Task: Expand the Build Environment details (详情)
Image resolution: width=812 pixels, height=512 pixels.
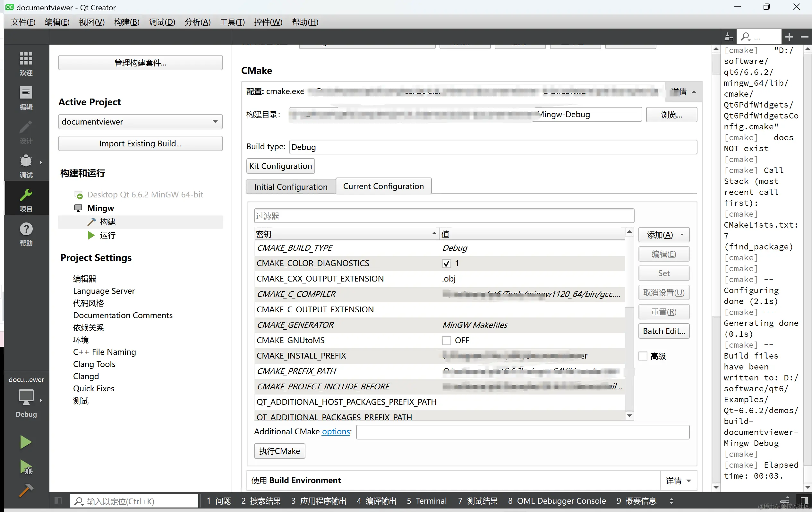Action: coord(679,481)
